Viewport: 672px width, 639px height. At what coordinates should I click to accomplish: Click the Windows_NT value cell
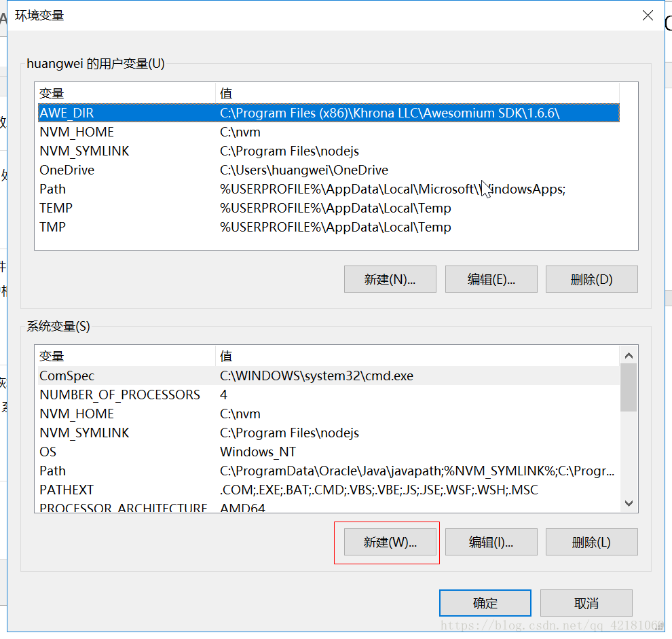(257, 452)
